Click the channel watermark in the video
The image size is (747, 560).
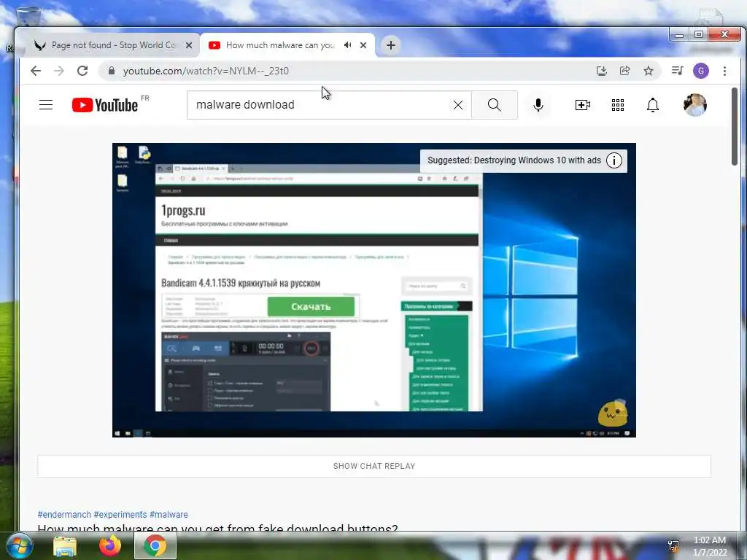pos(613,413)
